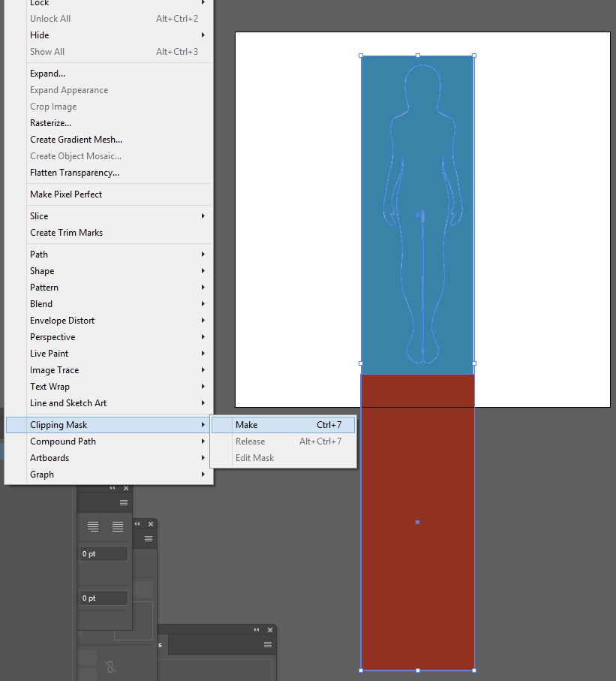Select the justify-all-lines paragraph icon
This screenshot has width=616, height=681.
(118, 527)
